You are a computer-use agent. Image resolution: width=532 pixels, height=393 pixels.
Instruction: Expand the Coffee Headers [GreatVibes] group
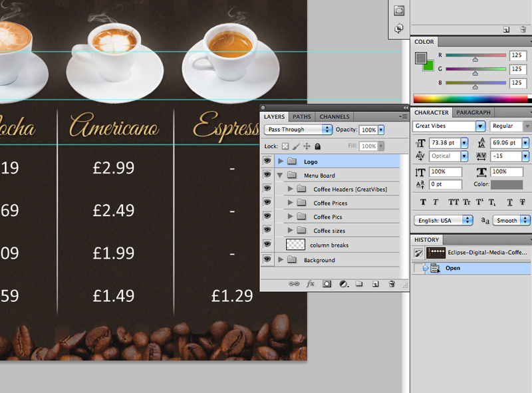[290, 189]
